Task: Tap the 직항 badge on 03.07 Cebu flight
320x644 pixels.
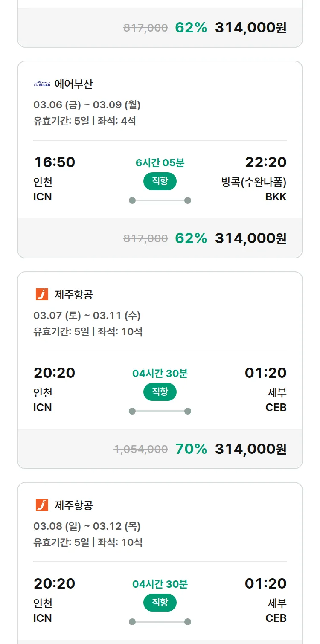Action: [x=160, y=392]
